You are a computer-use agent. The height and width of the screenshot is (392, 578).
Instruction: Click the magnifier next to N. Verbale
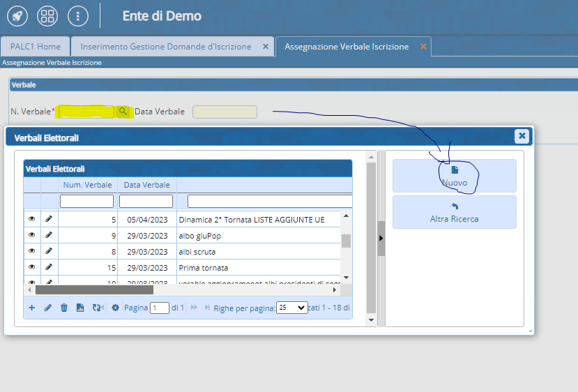tap(123, 112)
